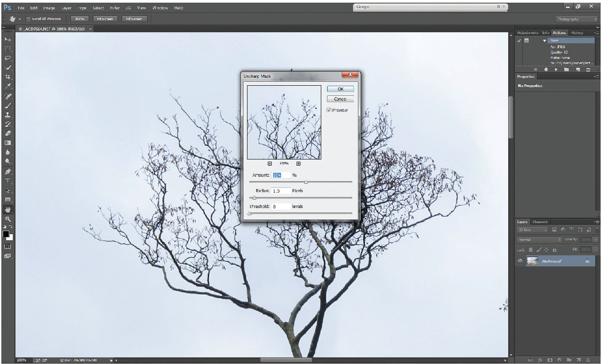Click the Radius slider handle
The width and height of the screenshot is (601, 364).
tap(254, 198)
